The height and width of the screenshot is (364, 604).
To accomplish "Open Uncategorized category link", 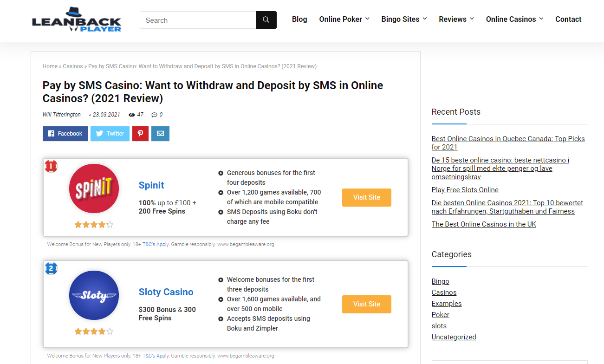I will [454, 337].
